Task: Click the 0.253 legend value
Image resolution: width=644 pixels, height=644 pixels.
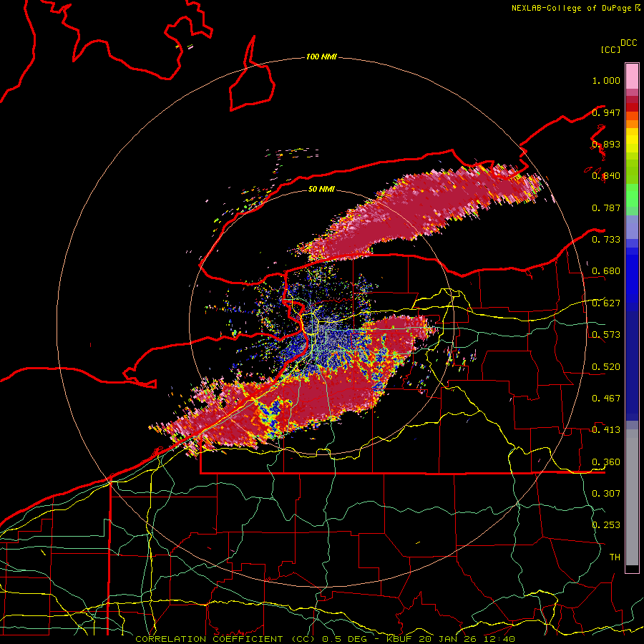Action: (x=606, y=525)
